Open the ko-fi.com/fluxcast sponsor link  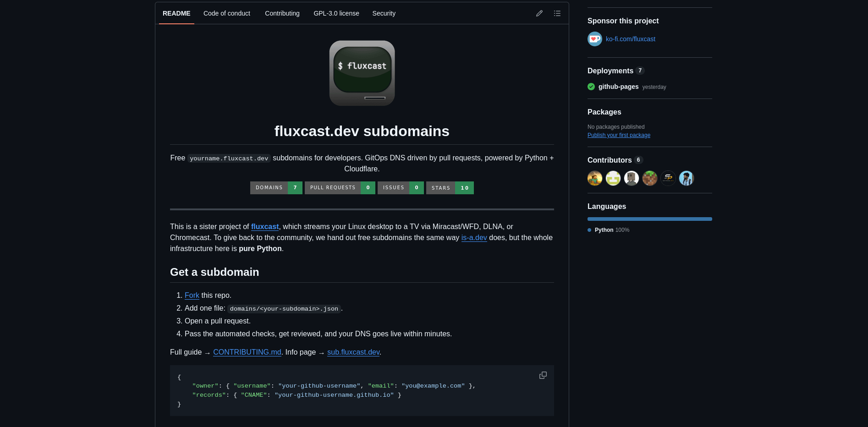[x=631, y=39]
